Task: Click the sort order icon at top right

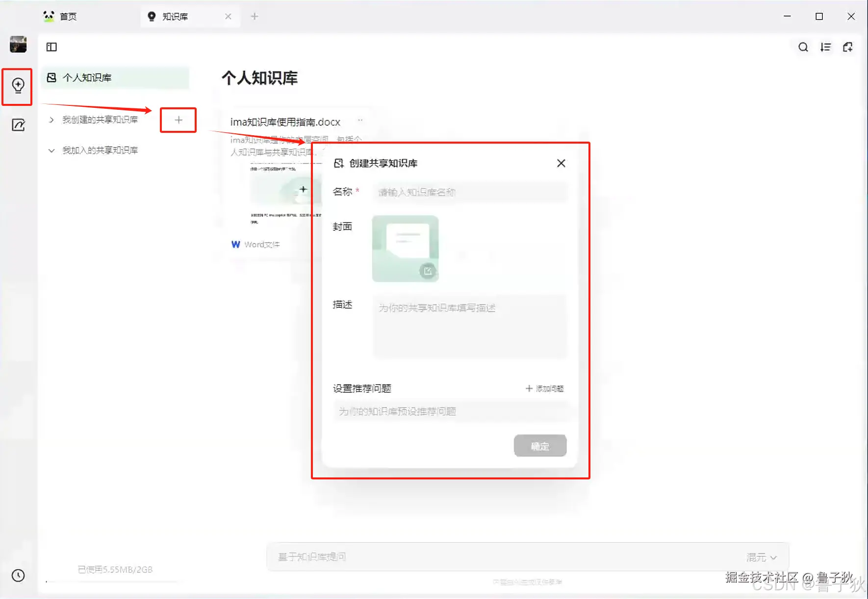Action: coord(825,47)
